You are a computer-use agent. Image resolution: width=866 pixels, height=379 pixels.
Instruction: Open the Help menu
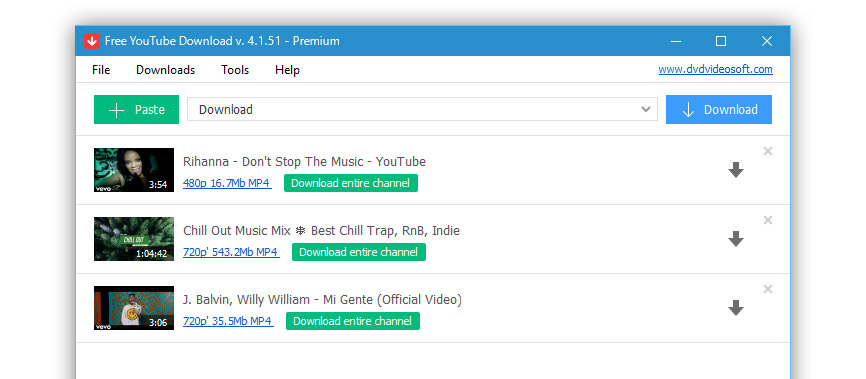pyautogui.click(x=287, y=70)
